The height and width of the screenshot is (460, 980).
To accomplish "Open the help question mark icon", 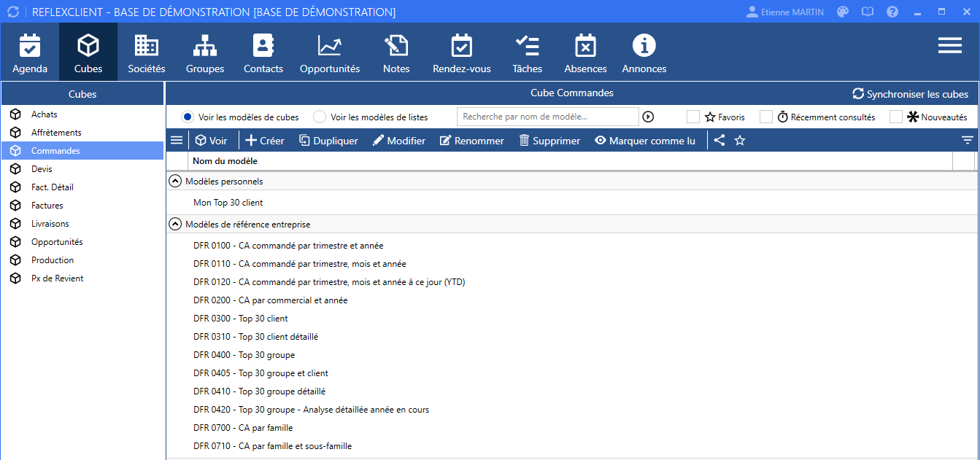I will pos(892,12).
